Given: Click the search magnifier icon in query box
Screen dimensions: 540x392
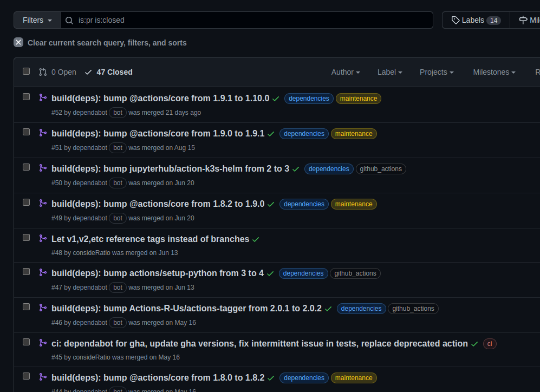Looking at the screenshot, I should [69, 21].
